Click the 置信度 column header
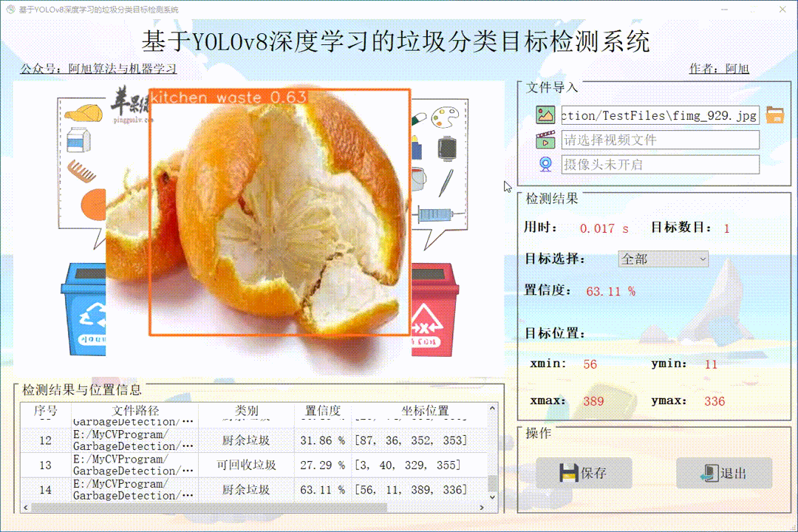Image resolution: width=798 pixels, height=532 pixels. pos(322,411)
